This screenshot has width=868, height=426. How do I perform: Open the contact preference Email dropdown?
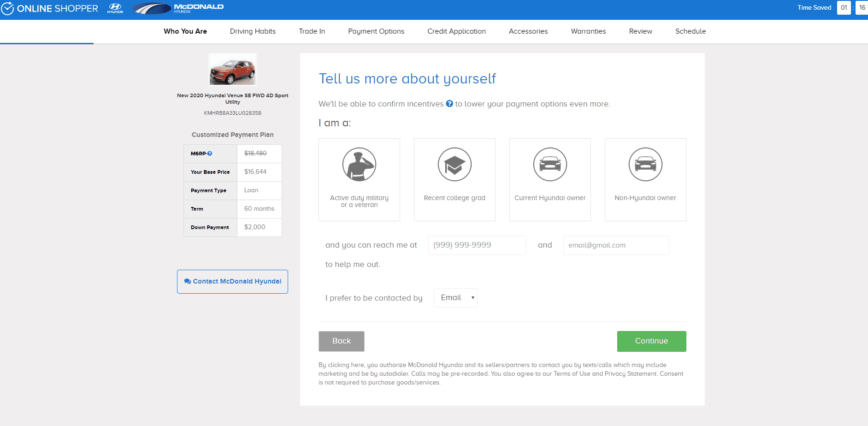[x=455, y=298]
